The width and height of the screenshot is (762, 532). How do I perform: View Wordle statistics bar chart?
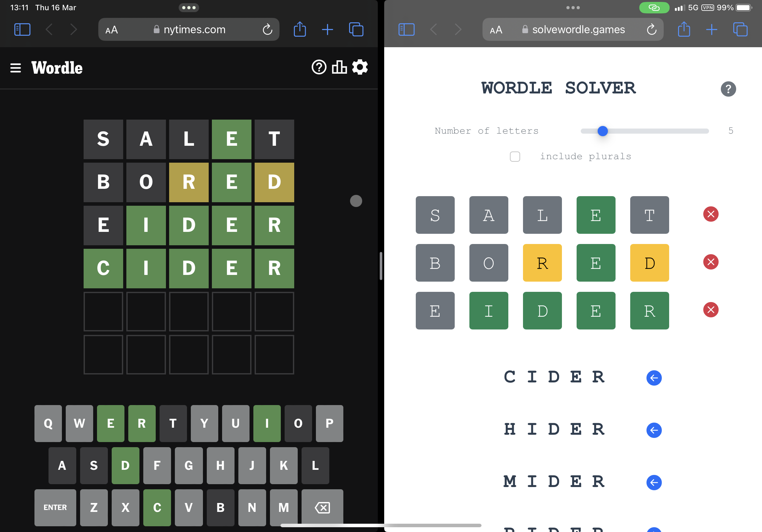pos(339,67)
